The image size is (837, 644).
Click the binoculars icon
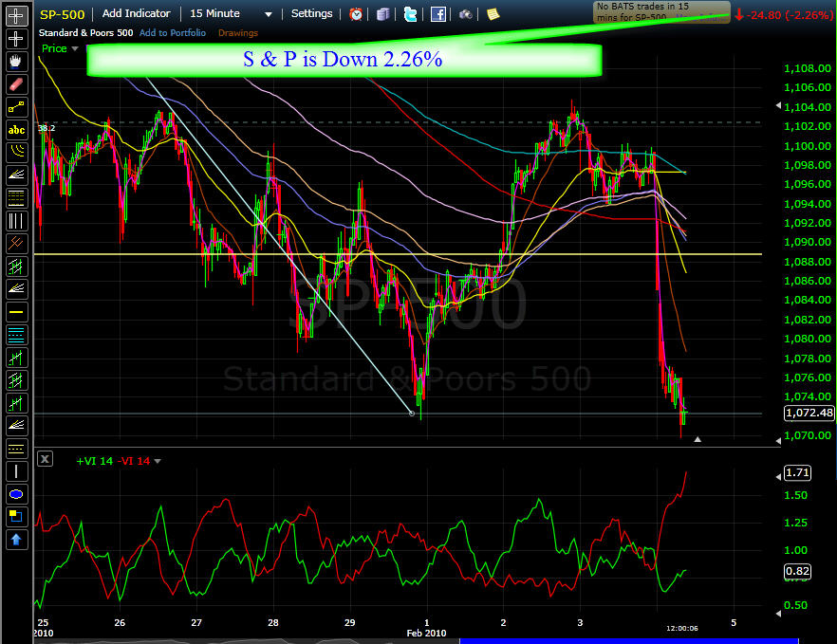click(x=465, y=14)
